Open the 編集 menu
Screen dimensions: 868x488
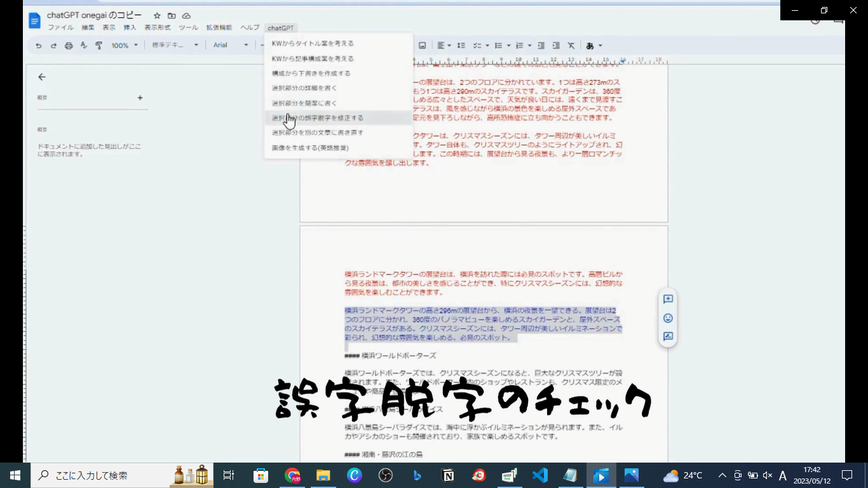(x=88, y=28)
